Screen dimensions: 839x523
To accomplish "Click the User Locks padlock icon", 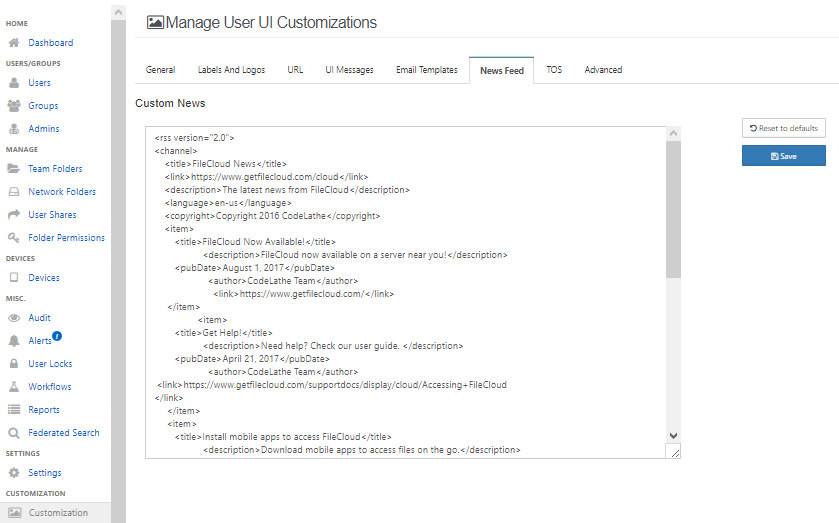I will pyautogui.click(x=14, y=364).
